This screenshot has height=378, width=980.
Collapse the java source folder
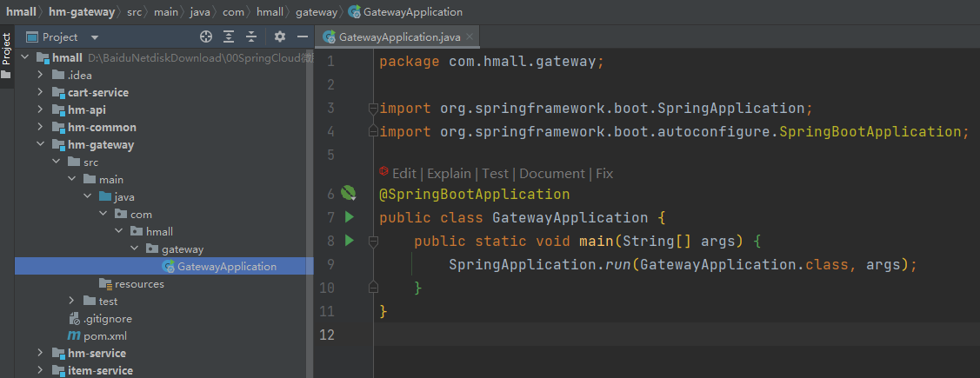[x=87, y=196]
